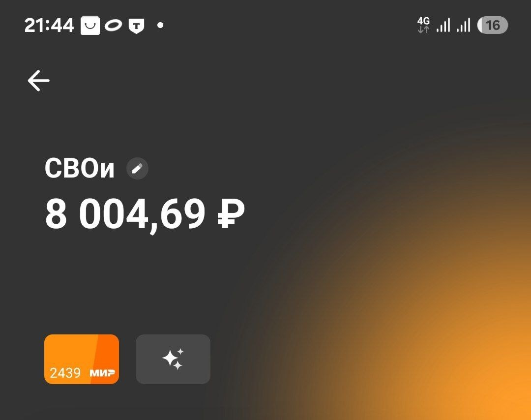This screenshot has width=531, height=420.
Task: Tap the 21:44 clock in status bar
Action: pos(49,26)
